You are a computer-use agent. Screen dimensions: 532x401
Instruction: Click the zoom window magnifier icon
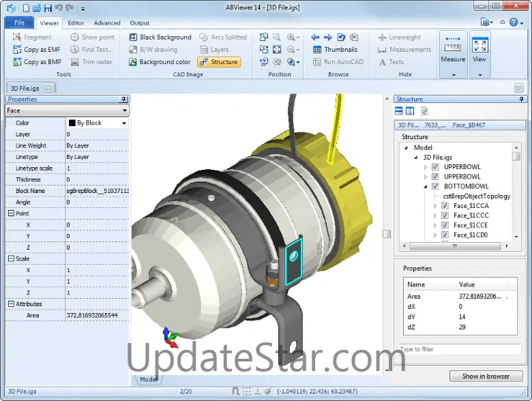[x=277, y=37]
